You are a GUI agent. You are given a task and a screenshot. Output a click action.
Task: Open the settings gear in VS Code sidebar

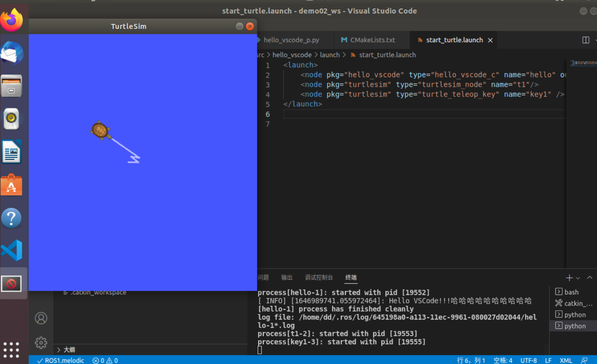[41, 342]
